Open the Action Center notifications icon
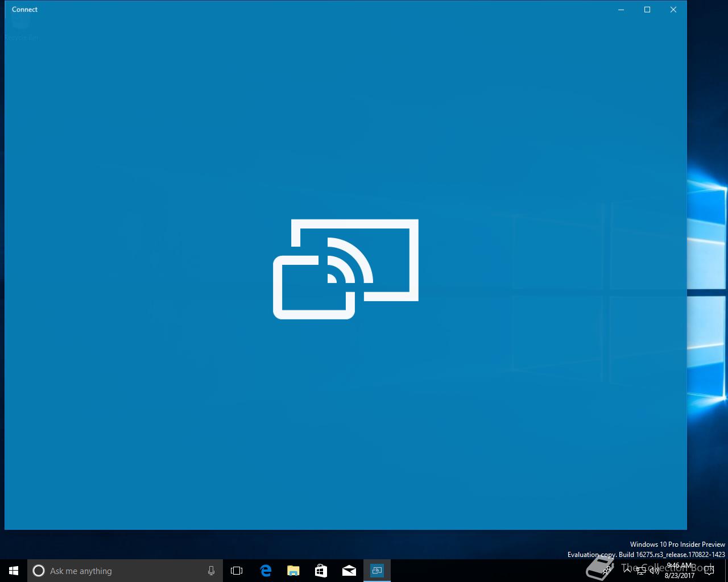This screenshot has height=582, width=728. (709, 571)
